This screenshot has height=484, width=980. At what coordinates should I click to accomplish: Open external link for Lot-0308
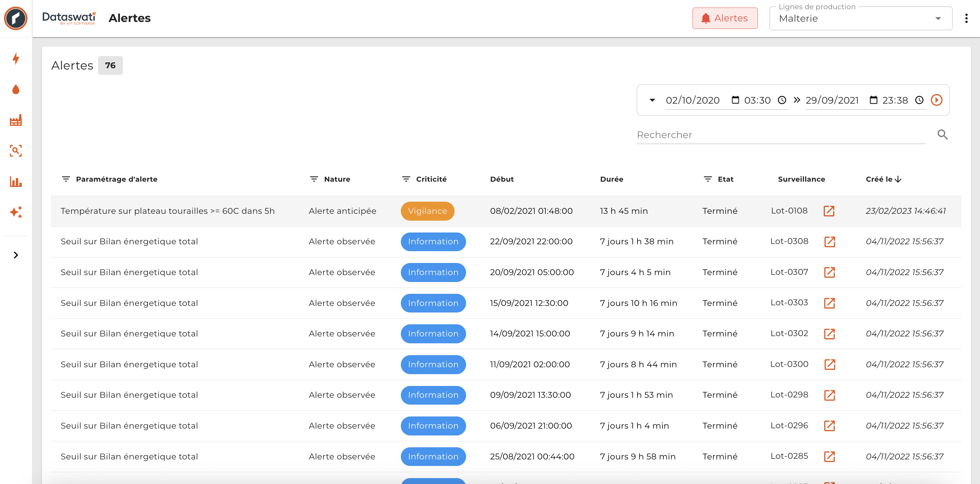point(829,242)
